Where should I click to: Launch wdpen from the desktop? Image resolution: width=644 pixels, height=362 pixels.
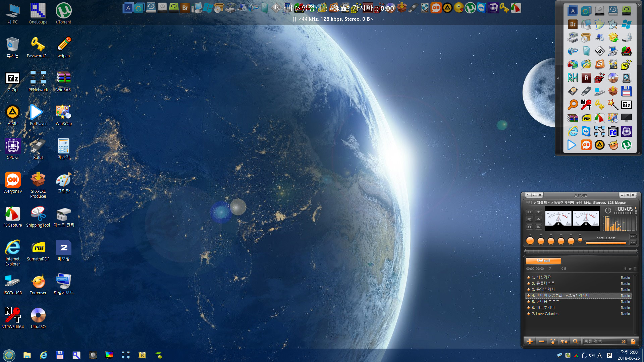pyautogui.click(x=63, y=47)
